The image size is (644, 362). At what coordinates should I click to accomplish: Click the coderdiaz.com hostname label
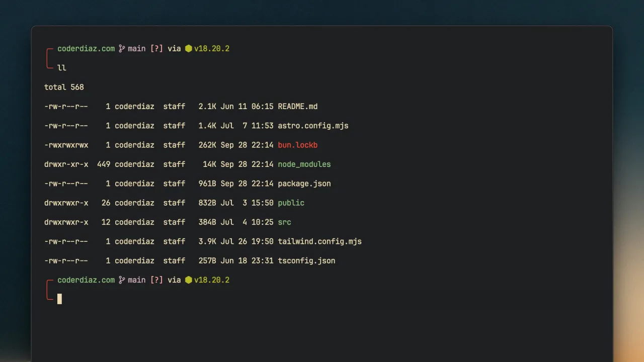point(86,48)
